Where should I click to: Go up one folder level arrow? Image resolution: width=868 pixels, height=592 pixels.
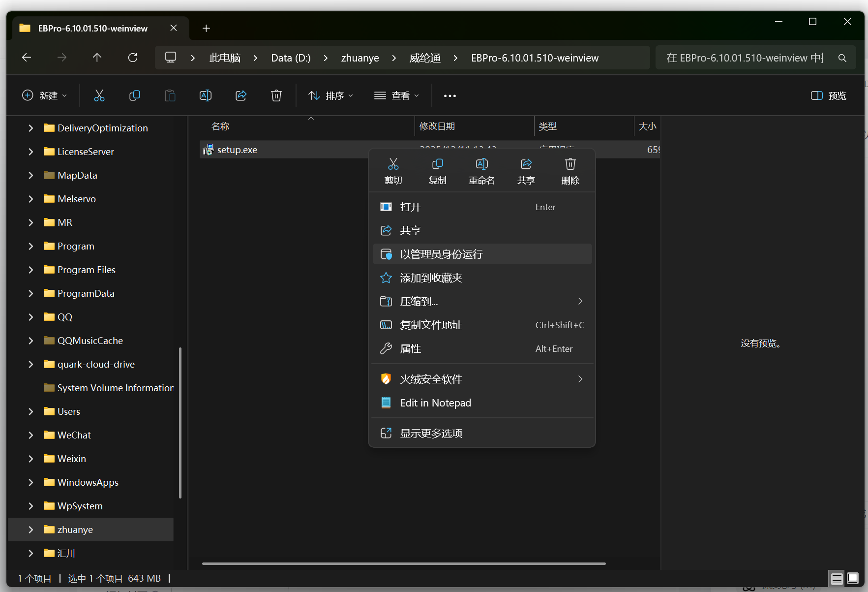[x=97, y=58]
